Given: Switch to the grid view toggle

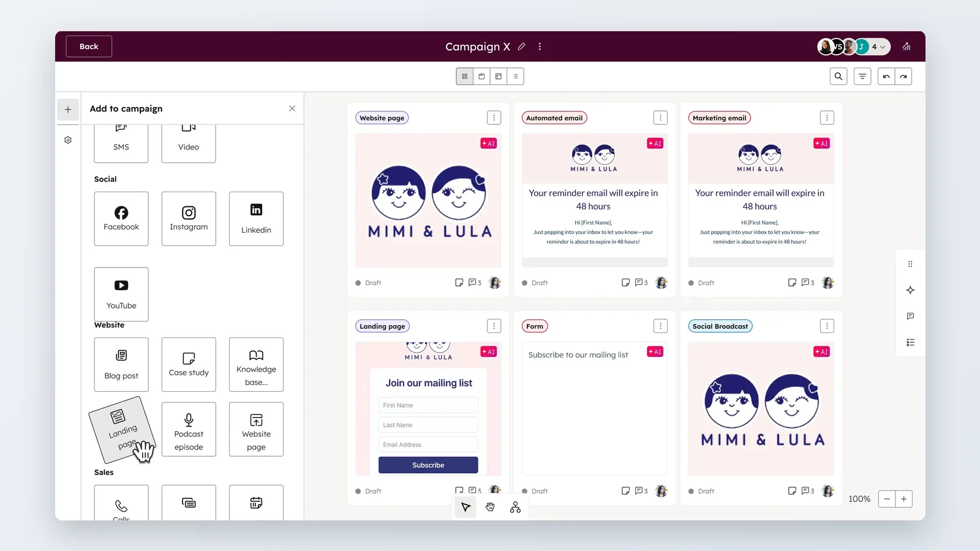Looking at the screenshot, I should (465, 77).
